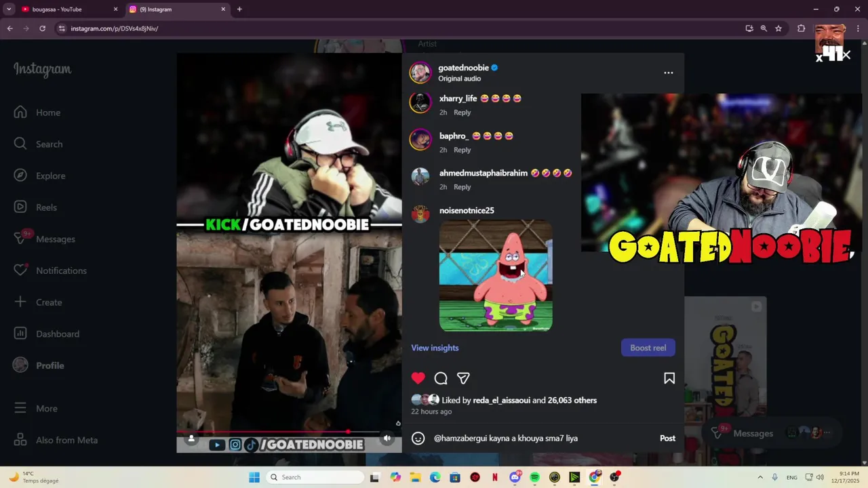Reload the page
The height and width of the screenshot is (488, 868).
click(42, 28)
